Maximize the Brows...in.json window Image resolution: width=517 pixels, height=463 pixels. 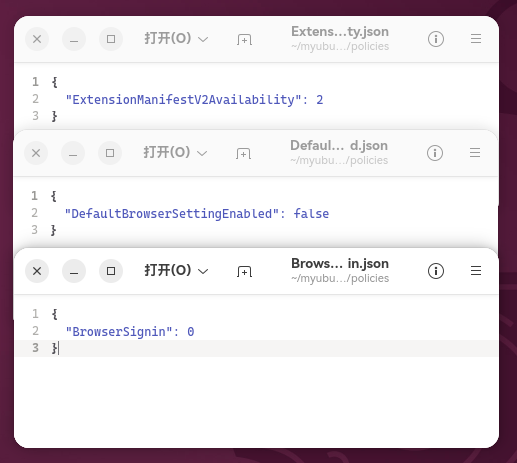tap(111, 271)
